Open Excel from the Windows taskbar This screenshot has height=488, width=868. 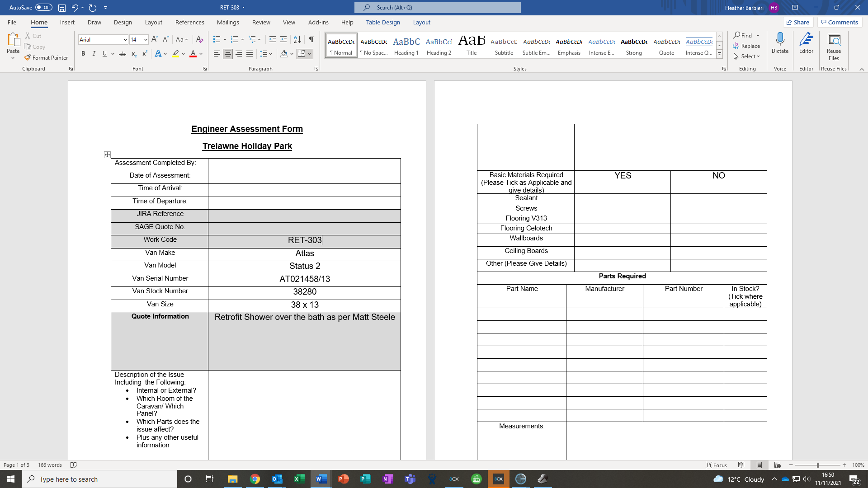[299, 479]
